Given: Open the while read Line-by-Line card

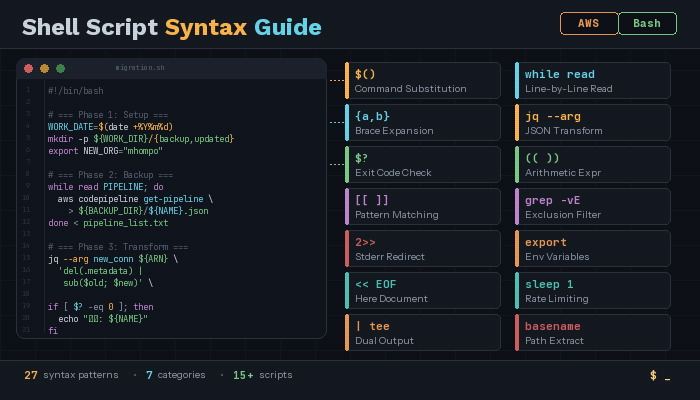Looking at the screenshot, I should 593,81.
